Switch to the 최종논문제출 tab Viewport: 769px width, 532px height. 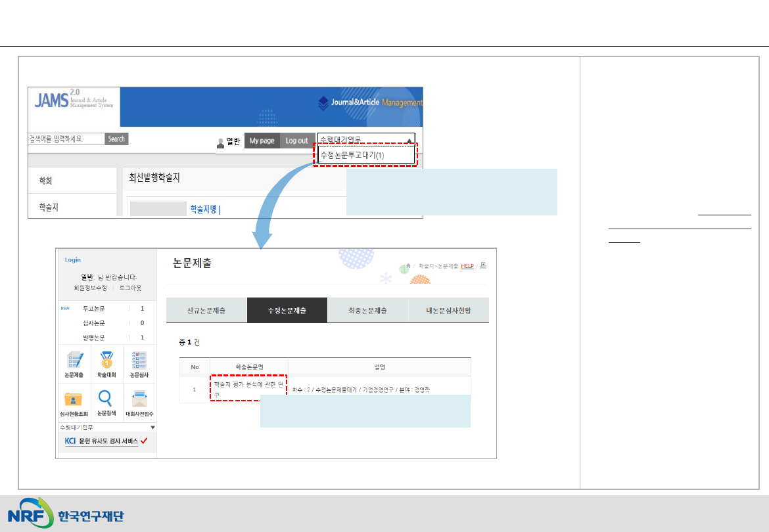(x=367, y=310)
